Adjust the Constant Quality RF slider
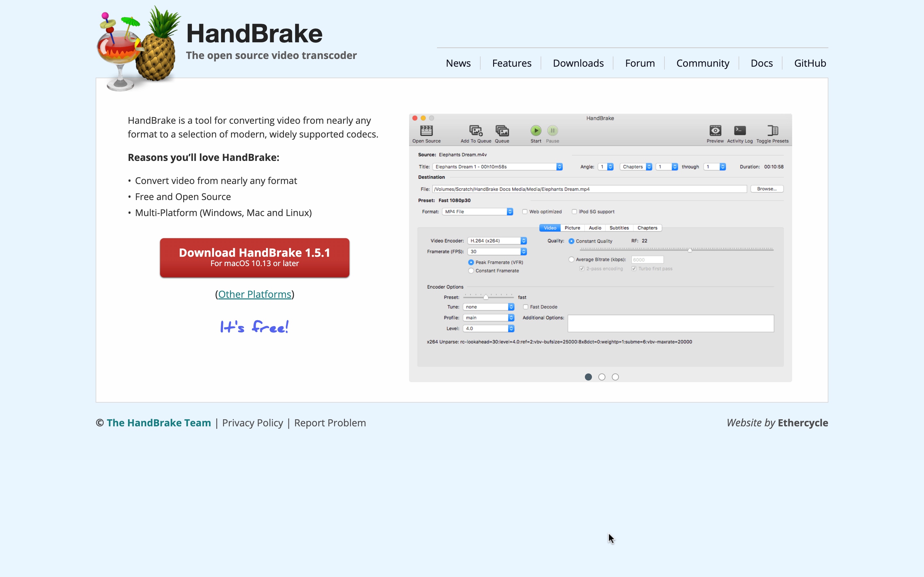 pyautogui.click(x=689, y=250)
